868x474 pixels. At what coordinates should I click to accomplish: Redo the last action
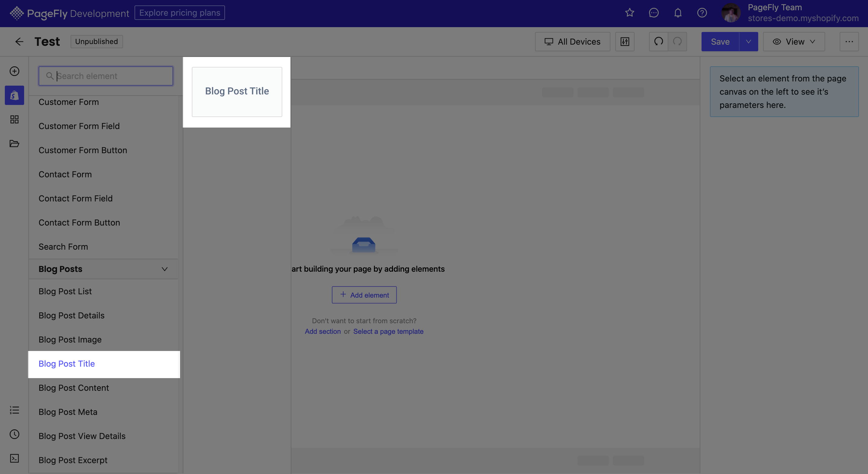point(677,41)
